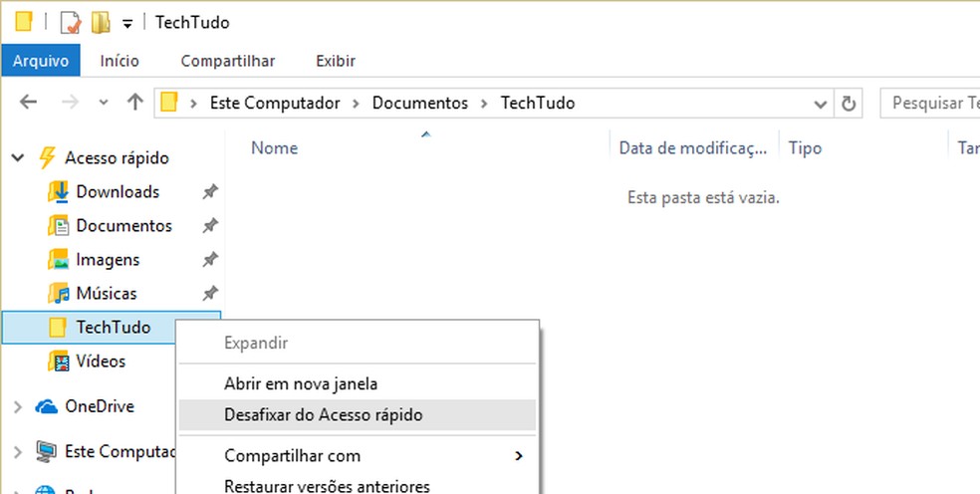Viewport: 980px width, 494px height.
Task: Click the Documentos breadcrumb in the address bar
Action: [x=419, y=103]
